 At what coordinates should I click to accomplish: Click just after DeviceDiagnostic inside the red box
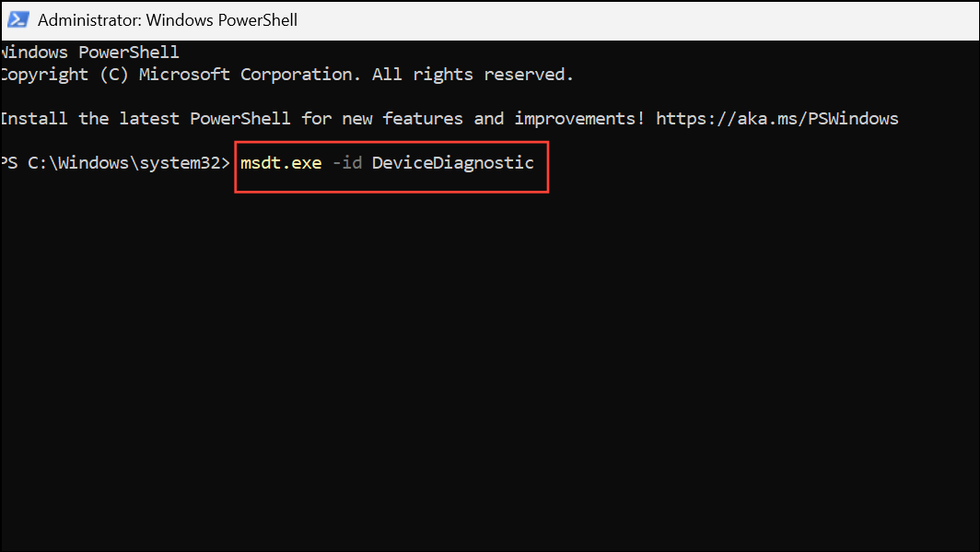pos(541,164)
